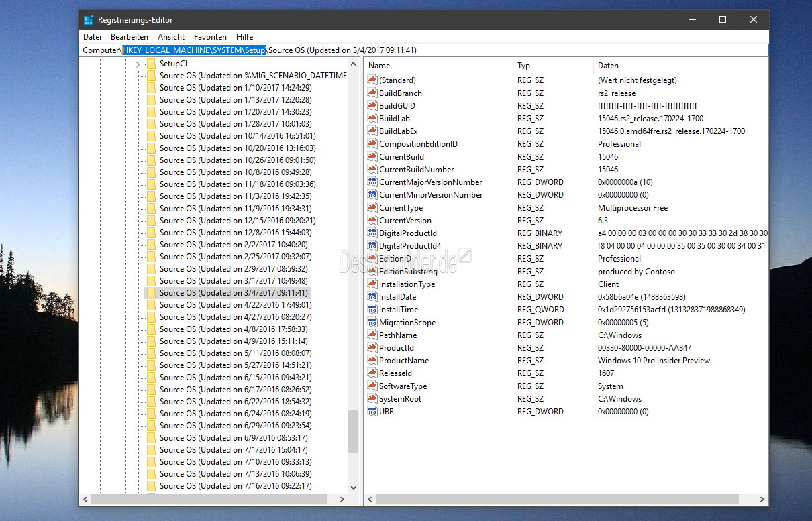Click the MigrationScope DWORD icon
Screen dimensions: 812x521
point(373,323)
